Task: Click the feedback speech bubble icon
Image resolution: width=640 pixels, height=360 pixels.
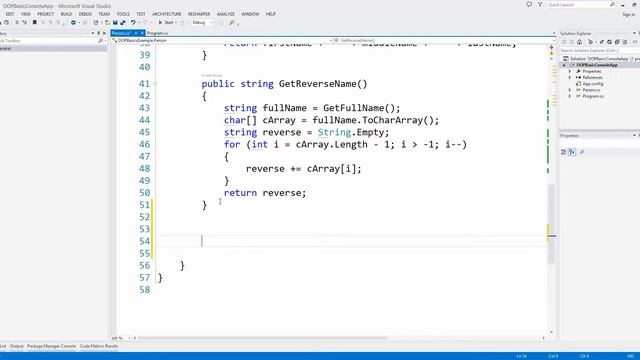Action: [x=529, y=4]
